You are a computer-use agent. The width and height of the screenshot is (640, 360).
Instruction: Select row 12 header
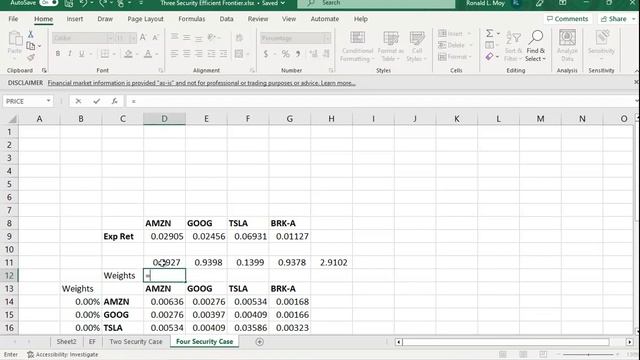9,276
